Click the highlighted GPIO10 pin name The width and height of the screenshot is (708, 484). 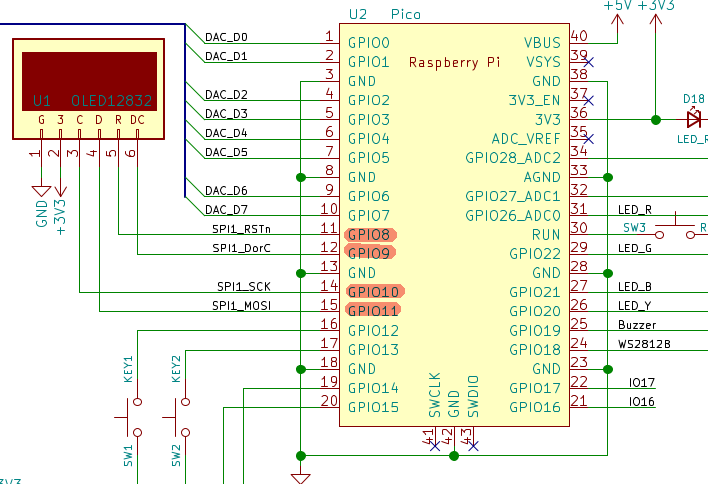[375, 292]
